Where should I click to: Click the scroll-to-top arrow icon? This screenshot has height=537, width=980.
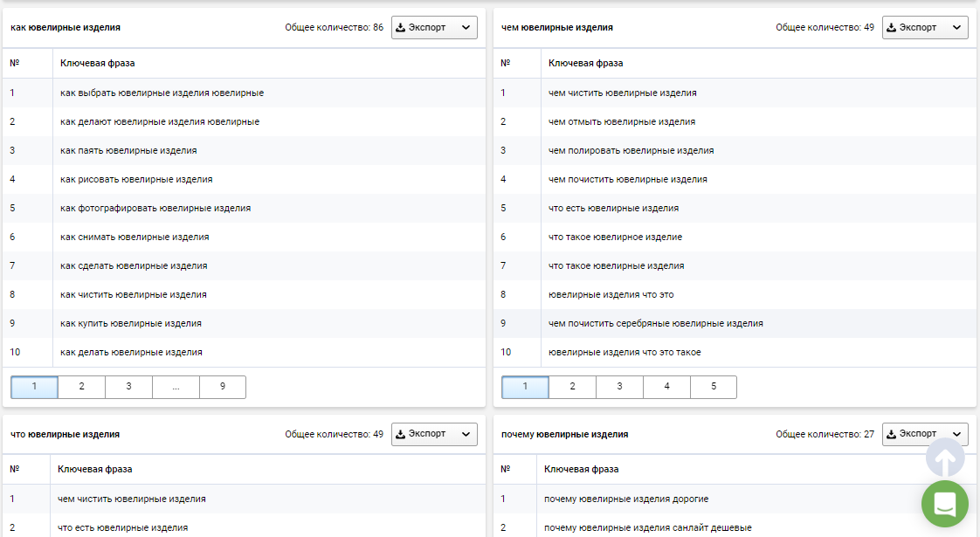tap(945, 458)
